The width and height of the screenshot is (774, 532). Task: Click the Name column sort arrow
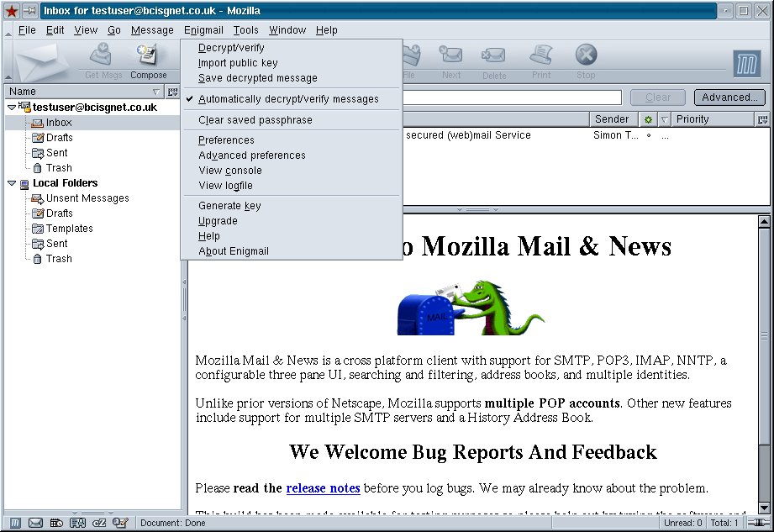pyautogui.click(x=156, y=92)
